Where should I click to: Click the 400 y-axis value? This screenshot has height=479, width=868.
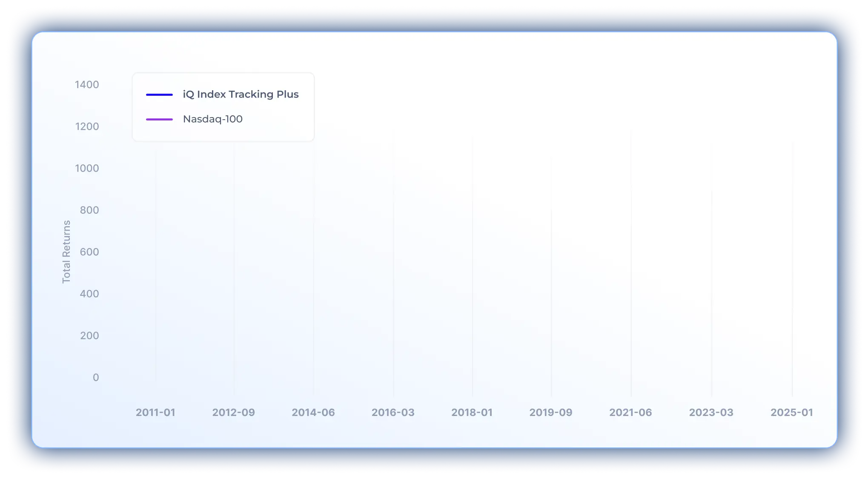89,294
